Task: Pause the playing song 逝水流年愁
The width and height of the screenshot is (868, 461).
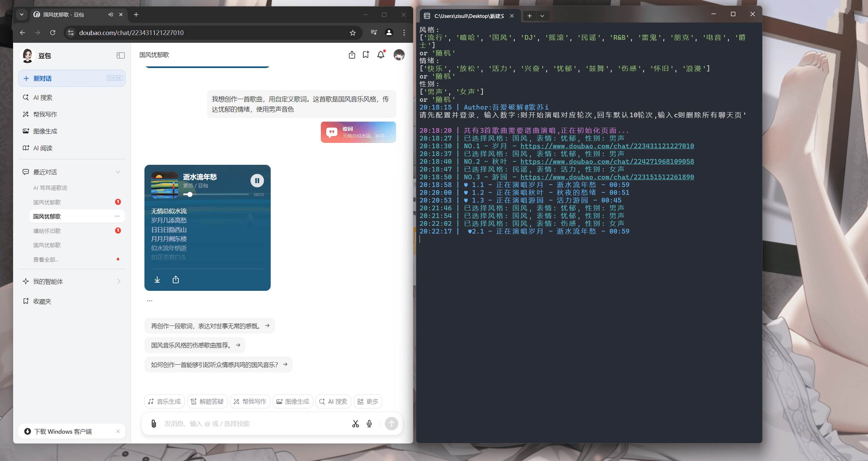Action: (257, 181)
